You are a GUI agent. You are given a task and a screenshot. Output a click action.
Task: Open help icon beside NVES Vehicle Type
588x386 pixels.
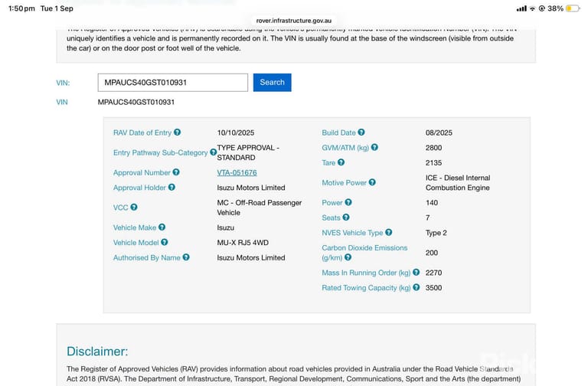[x=388, y=232]
